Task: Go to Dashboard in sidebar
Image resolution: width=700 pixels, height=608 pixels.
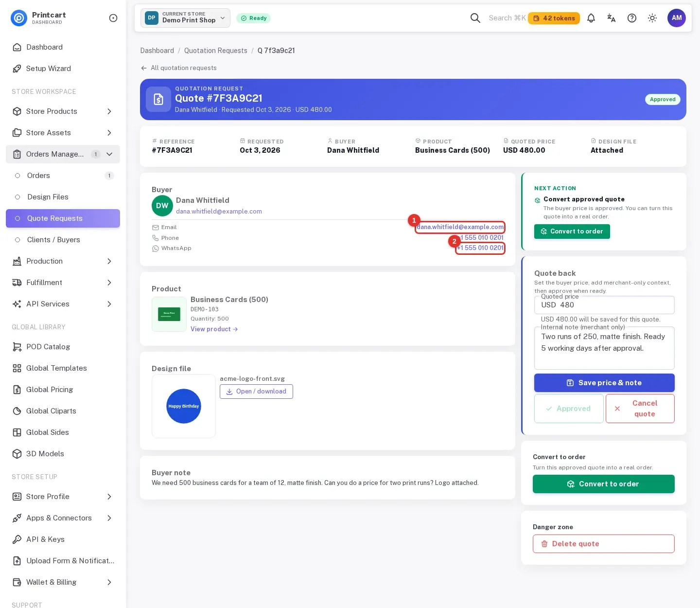Action: click(63, 47)
